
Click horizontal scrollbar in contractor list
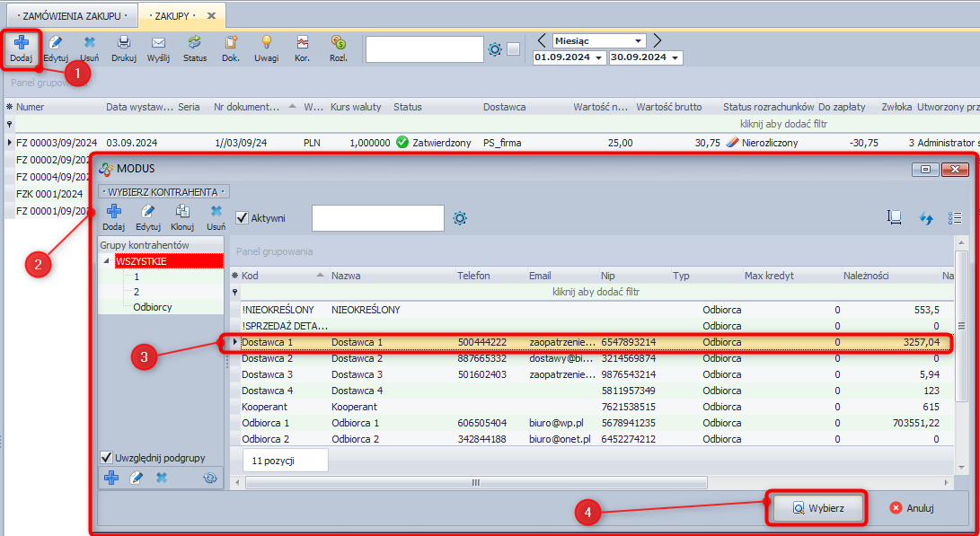(476, 482)
